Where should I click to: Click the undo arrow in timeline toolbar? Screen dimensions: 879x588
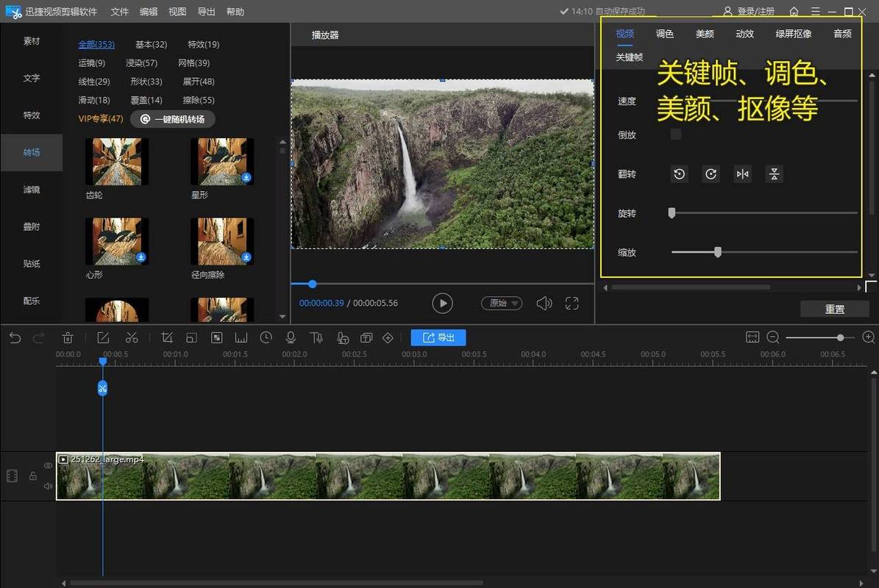[x=15, y=337]
